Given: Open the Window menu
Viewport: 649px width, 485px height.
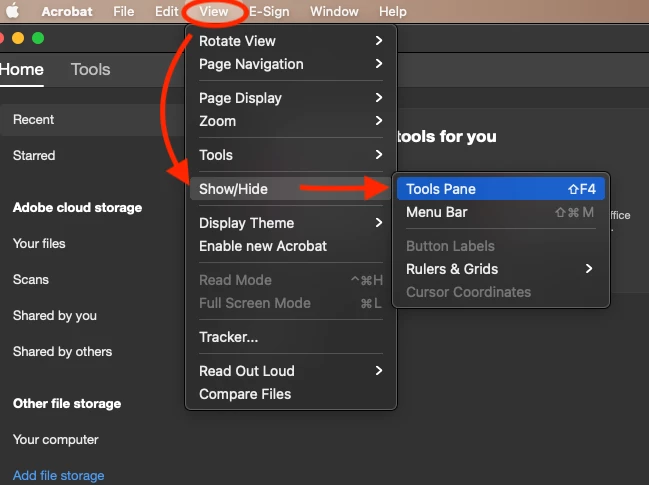Looking at the screenshot, I should coord(334,11).
